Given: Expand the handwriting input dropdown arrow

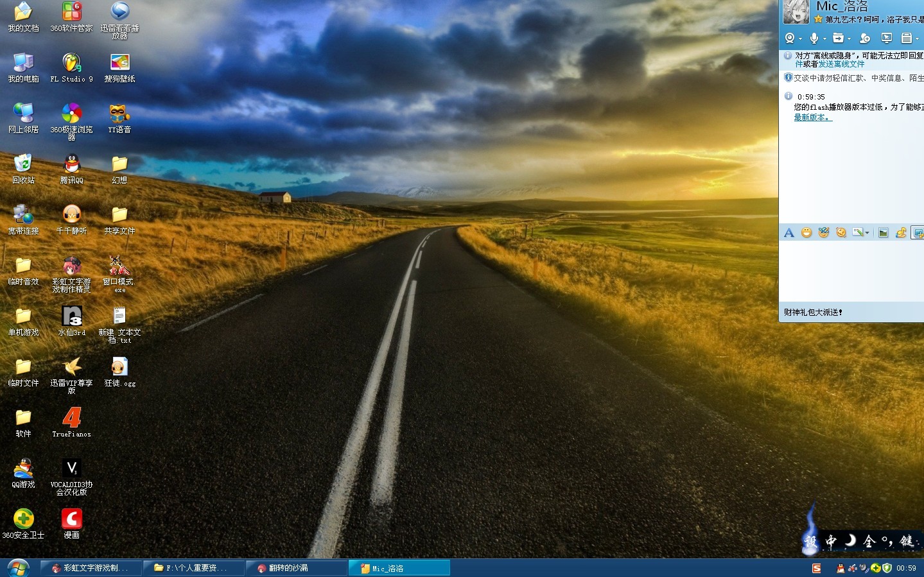Looking at the screenshot, I should [867, 233].
